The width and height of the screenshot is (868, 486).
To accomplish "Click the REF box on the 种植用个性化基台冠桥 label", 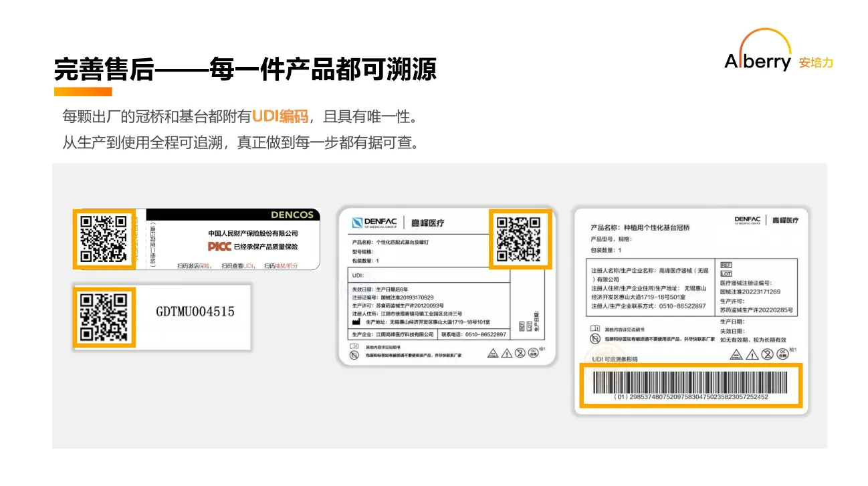I will 726,265.
